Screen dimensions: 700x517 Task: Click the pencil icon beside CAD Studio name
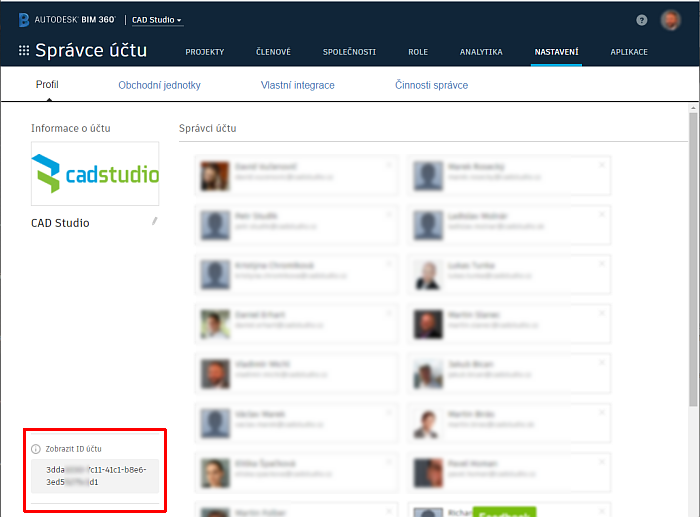point(154,221)
